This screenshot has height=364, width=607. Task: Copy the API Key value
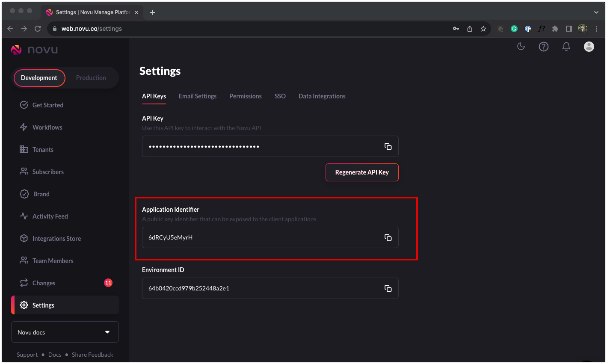(x=388, y=146)
